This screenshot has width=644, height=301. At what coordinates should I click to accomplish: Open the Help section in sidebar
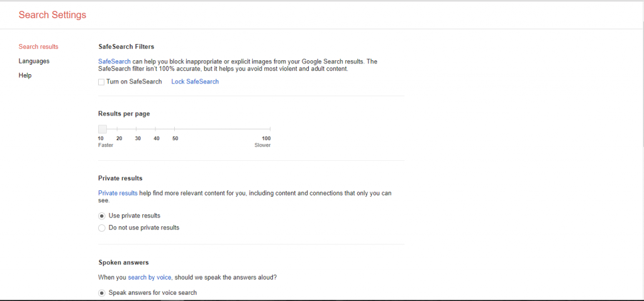coord(25,75)
